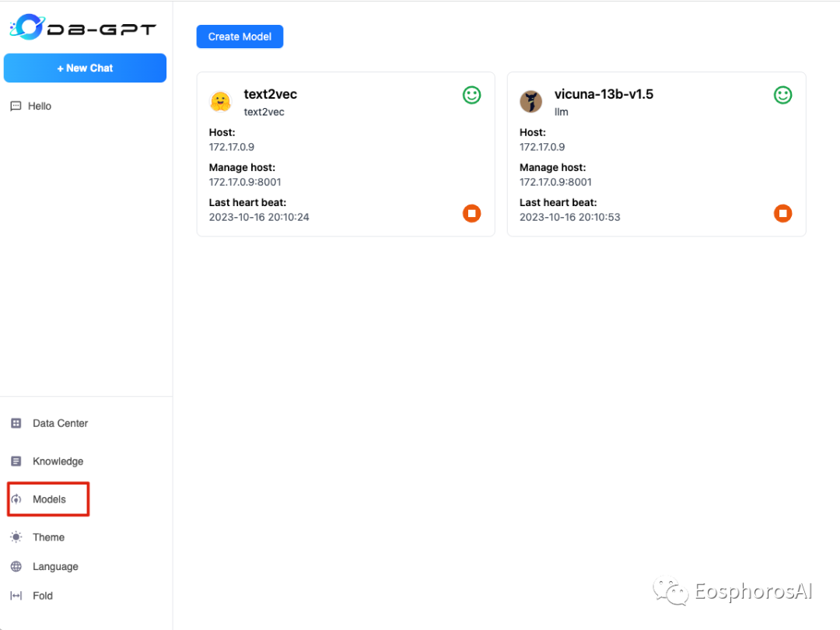
Task: Start a new chat with New Chat button
Action: [85, 68]
